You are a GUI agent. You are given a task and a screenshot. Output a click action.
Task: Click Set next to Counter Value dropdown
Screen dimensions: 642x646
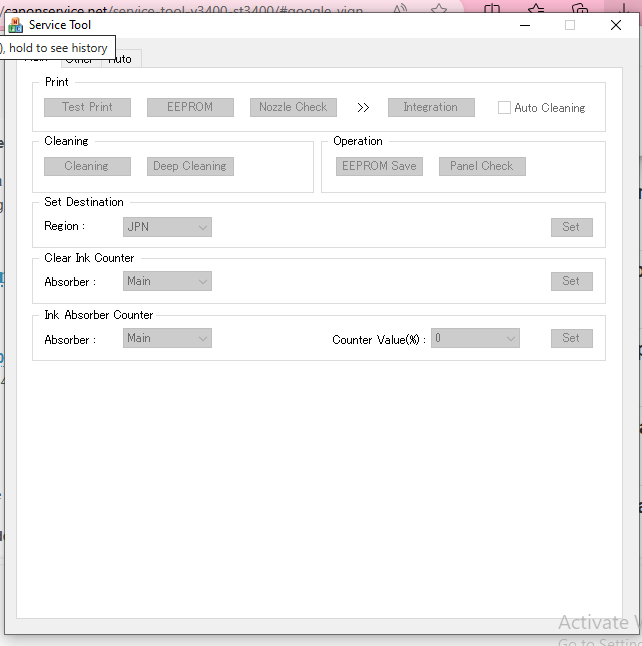(x=571, y=338)
